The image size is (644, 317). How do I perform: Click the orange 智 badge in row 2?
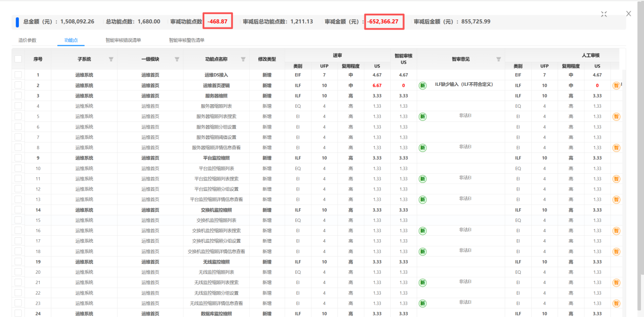click(x=616, y=85)
